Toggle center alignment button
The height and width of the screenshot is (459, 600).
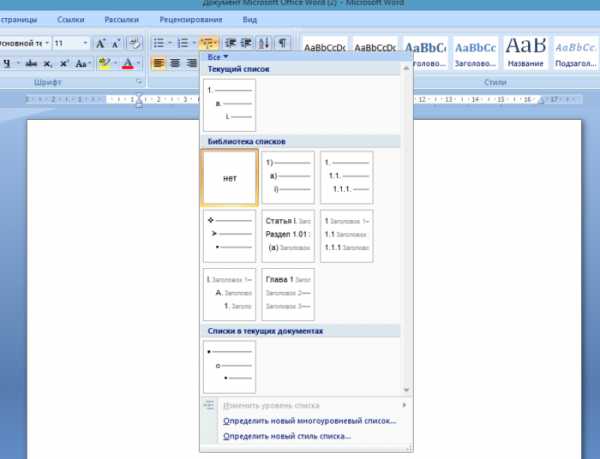(x=175, y=63)
